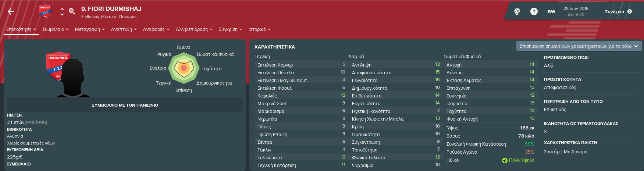Click the date 25 Ιουν 2018

pyautogui.click(x=576, y=8)
